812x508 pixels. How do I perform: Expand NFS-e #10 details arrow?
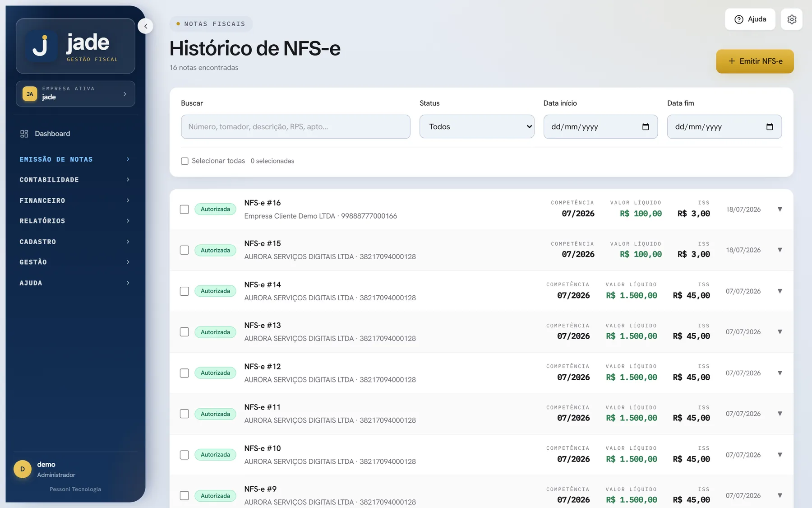point(780,455)
